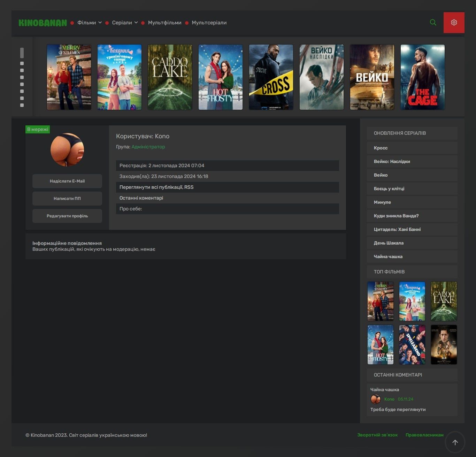Open Kono's profile avatar image
The height and width of the screenshot is (457, 476).
(67, 150)
